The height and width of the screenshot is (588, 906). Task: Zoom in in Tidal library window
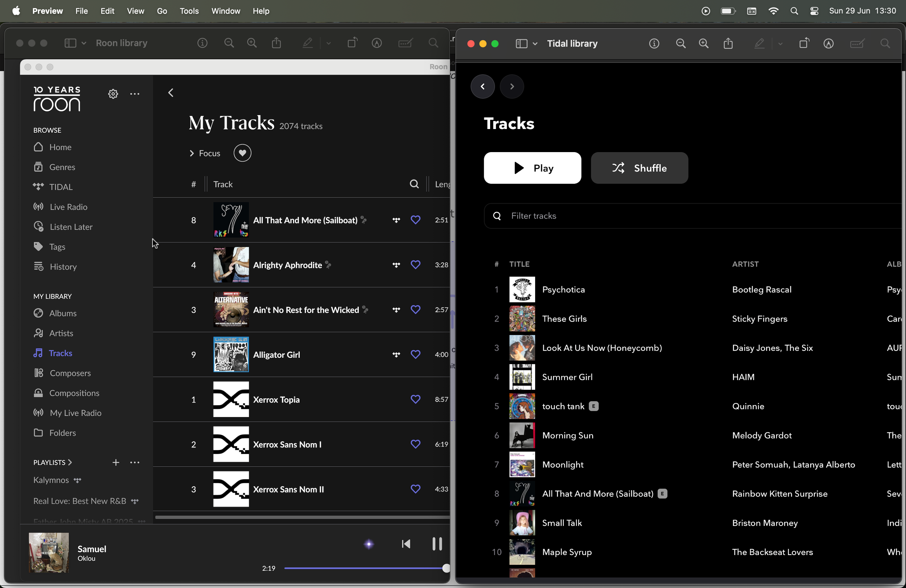click(703, 44)
